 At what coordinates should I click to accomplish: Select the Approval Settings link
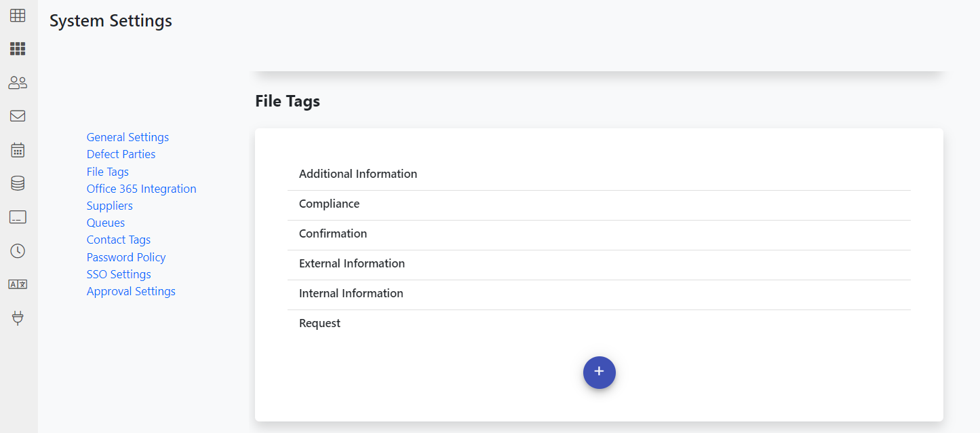(x=131, y=291)
